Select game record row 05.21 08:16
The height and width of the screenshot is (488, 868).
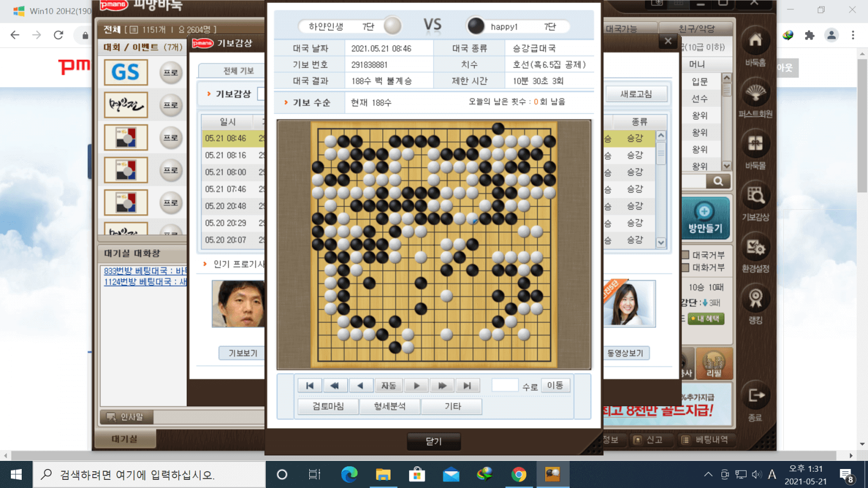coord(233,155)
